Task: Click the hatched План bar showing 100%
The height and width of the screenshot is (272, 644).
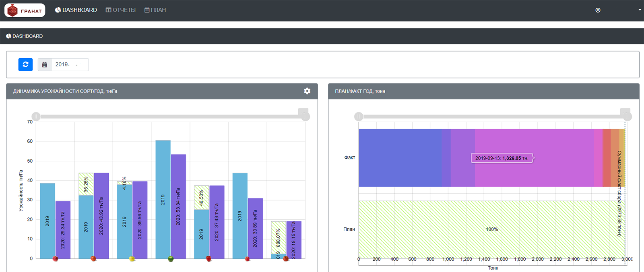Action: pos(491,229)
